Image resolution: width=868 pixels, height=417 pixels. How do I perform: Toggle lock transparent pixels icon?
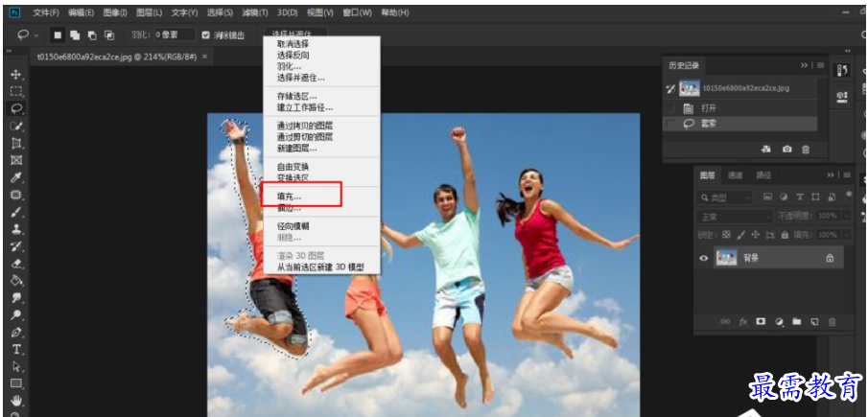pyautogui.click(x=727, y=235)
